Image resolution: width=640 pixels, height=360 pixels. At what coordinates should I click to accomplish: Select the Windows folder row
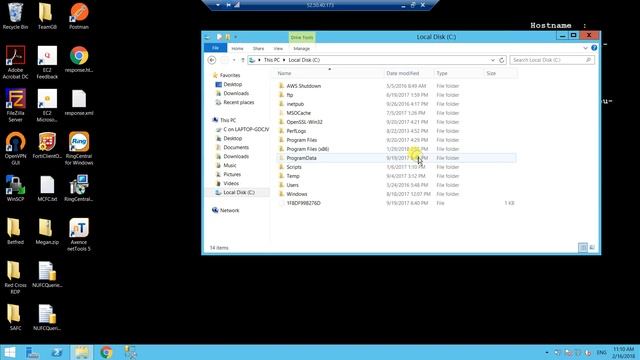[x=396, y=194]
